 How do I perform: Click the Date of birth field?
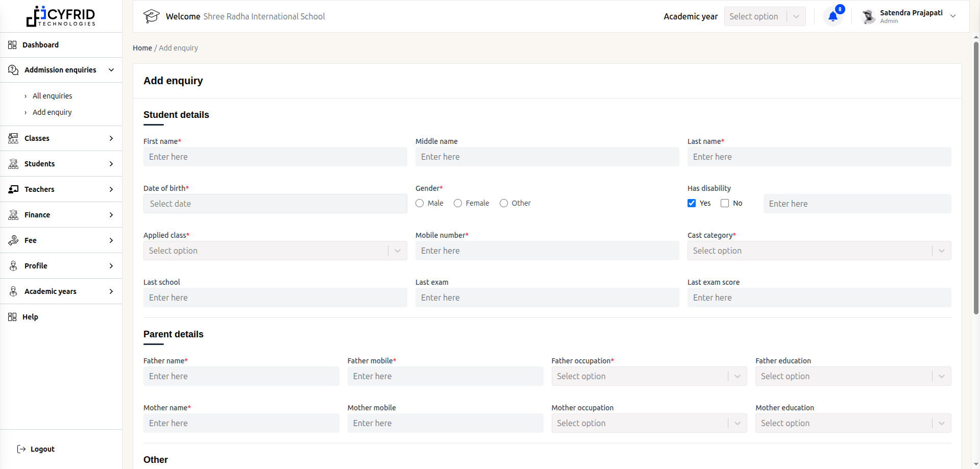pos(275,204)
